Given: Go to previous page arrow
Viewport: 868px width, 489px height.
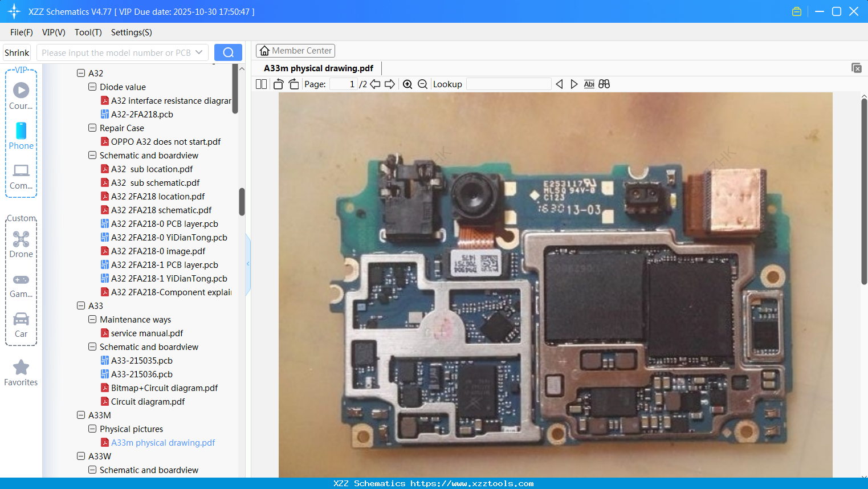Looking at the screenshot, I should (x=375, y=84).
